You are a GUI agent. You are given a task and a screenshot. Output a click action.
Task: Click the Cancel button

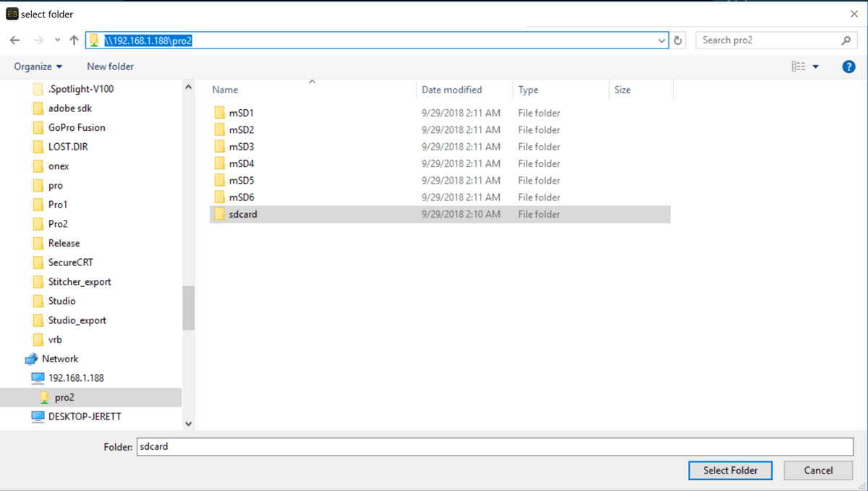point(818,470)
